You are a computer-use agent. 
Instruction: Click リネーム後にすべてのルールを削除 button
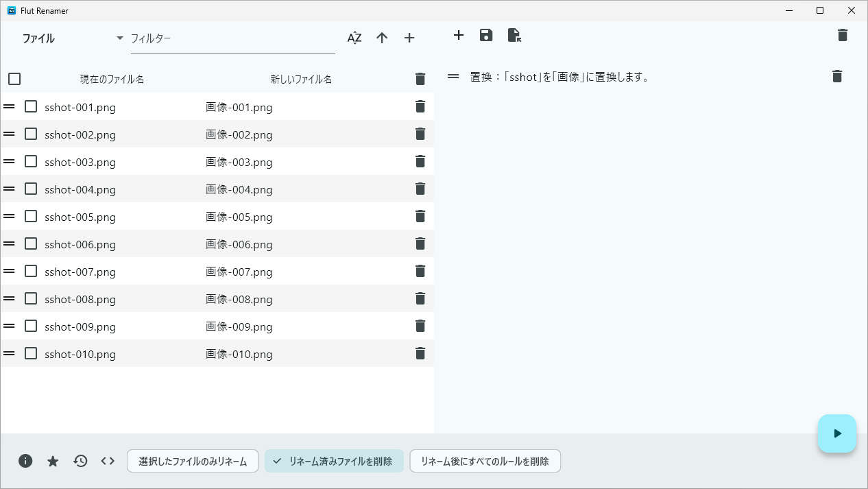[485, 461]
